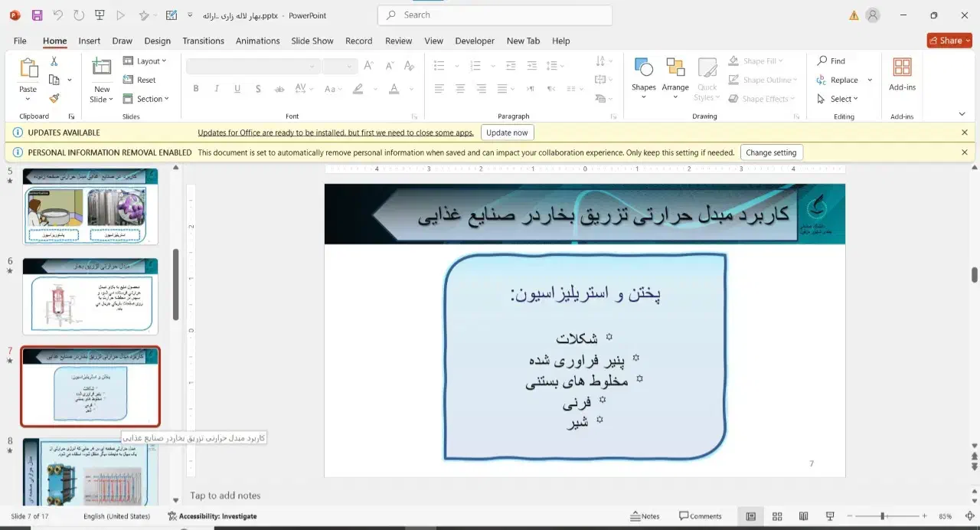The image size is (980, 530).
Task: Open the Reading View icon
Action: (x=803, y=516)
